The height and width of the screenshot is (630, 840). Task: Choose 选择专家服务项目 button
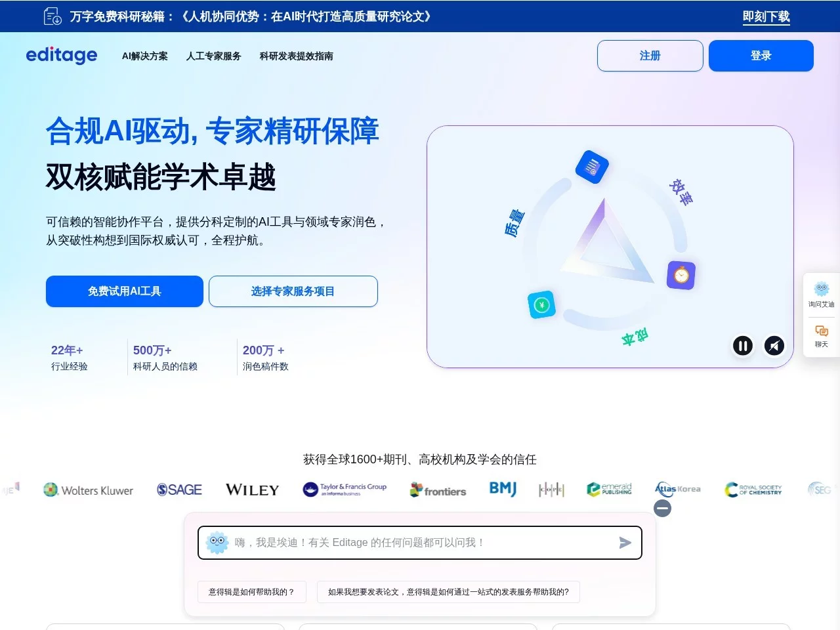click(293, 291)
